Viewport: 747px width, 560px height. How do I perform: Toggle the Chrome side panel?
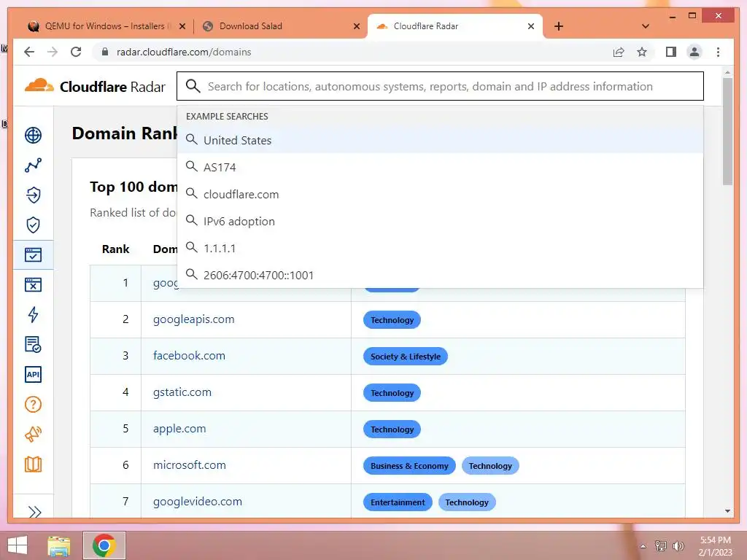(x=671, y=52)
